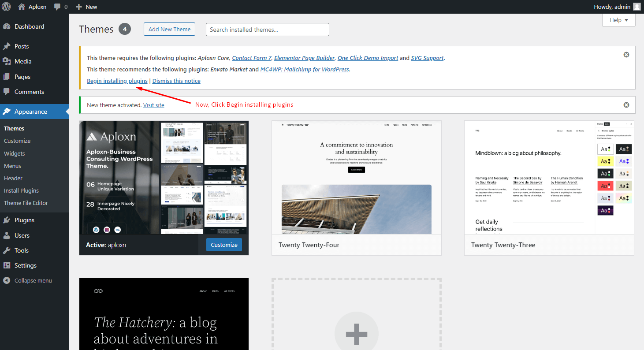644x350 pixels.
Task: Click the Active: aploxn label
Action: (106, 245)
